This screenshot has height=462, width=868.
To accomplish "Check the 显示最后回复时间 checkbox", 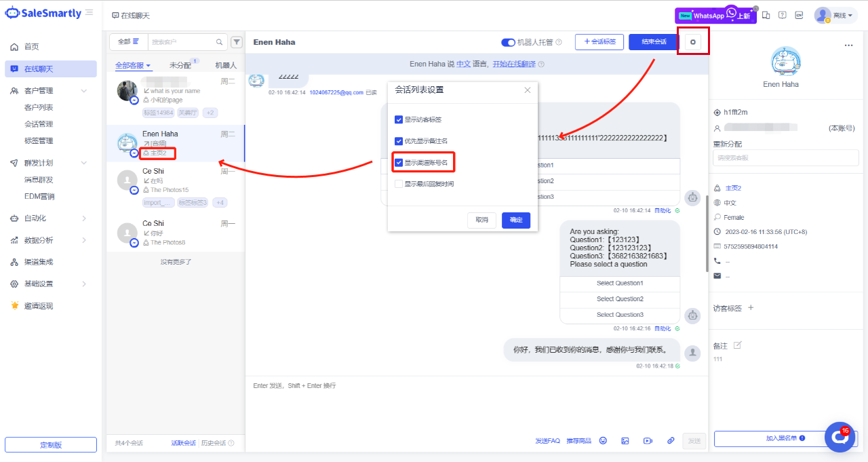I will tap(399, 184).
